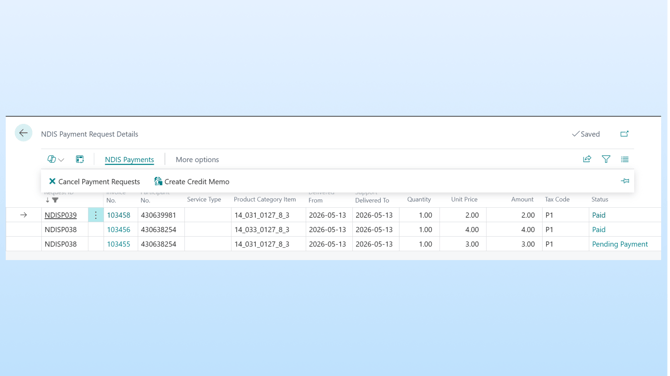Click the table view icon beside Copilot

coord(80,159)
